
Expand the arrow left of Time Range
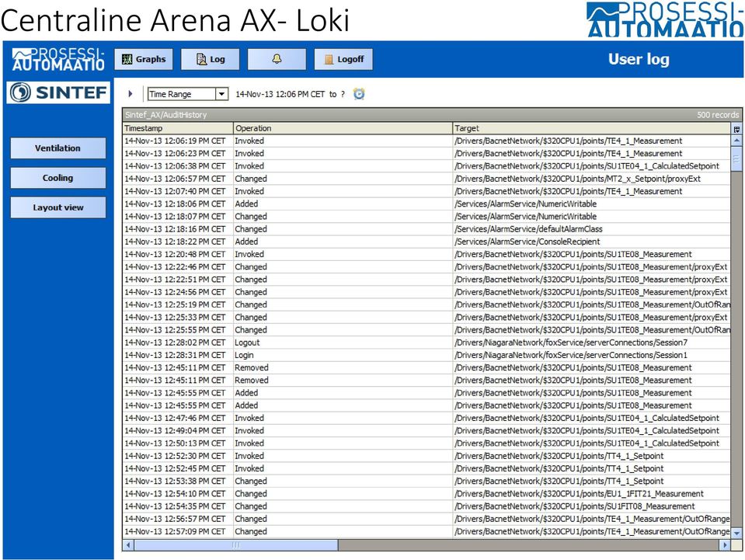pos(131,94)
